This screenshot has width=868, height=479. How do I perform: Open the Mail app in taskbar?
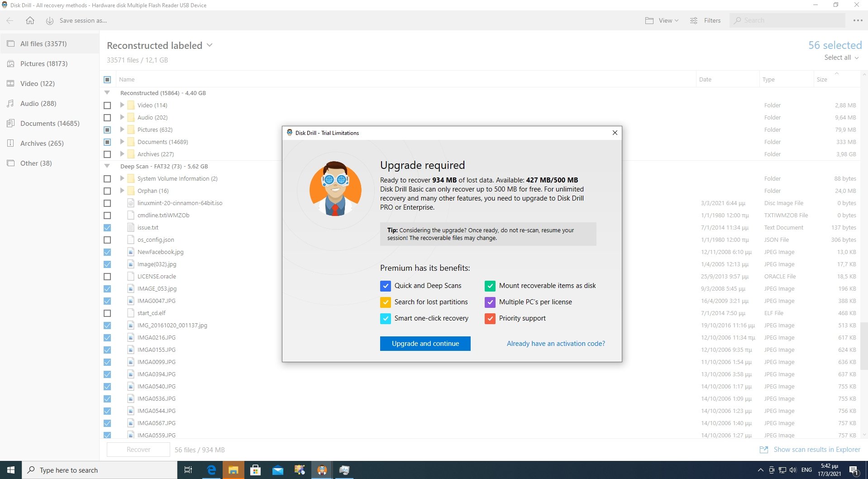tap(277, 470)
